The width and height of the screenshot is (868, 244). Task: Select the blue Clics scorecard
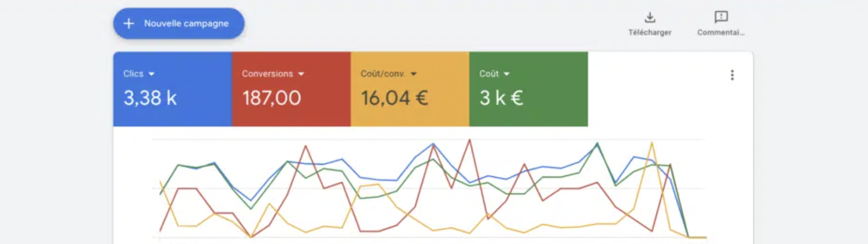coord(173,89)
